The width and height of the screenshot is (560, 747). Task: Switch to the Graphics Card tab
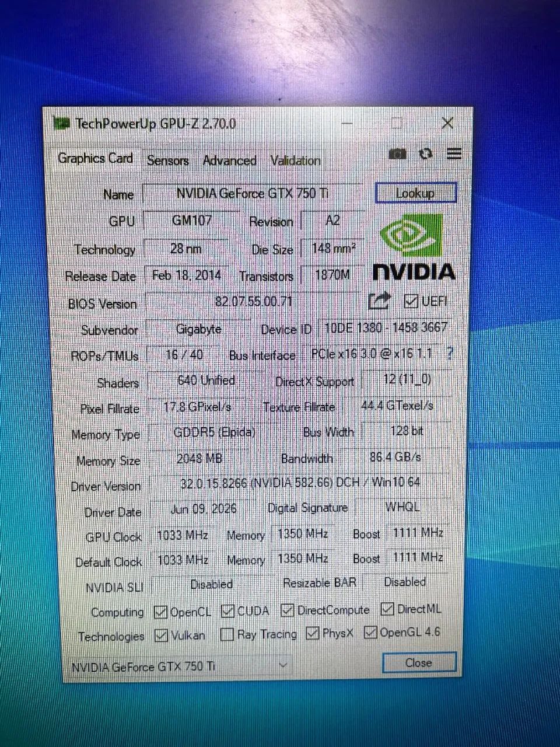point(96,158)
